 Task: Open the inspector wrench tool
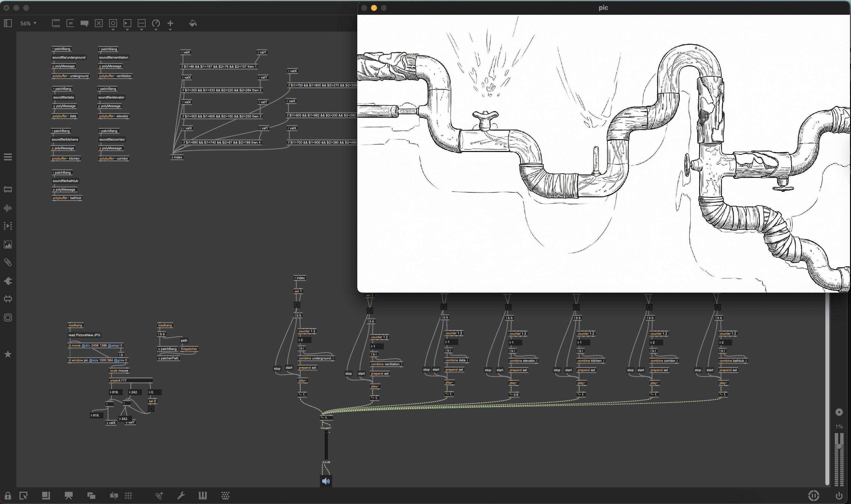point(181,496)
